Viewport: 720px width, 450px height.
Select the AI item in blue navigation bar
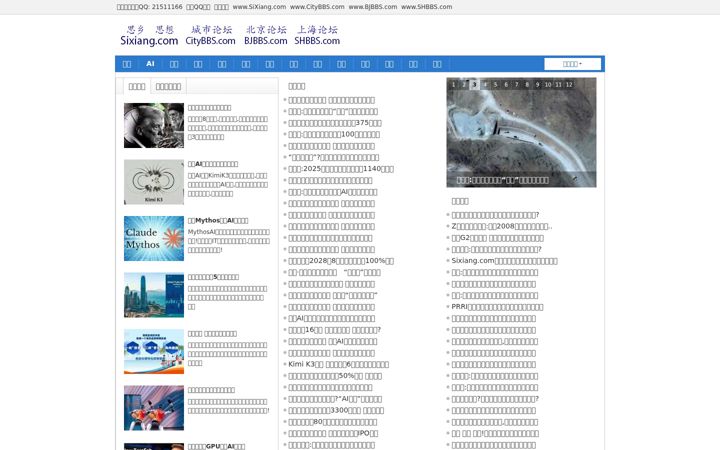click(150, 64)
